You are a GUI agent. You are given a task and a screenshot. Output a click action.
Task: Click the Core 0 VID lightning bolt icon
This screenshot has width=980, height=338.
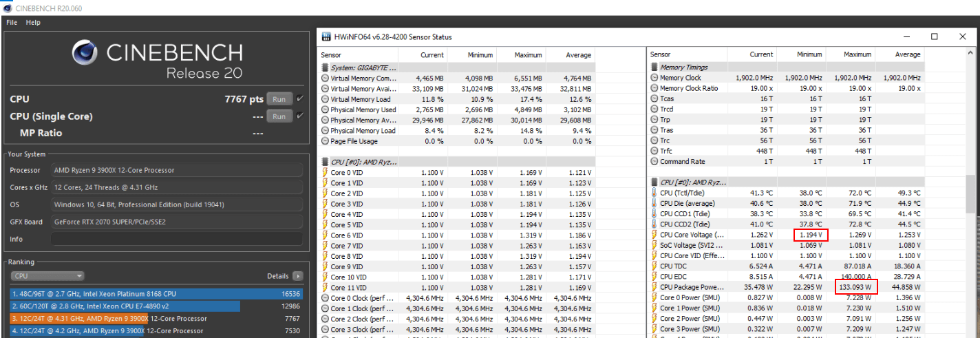[326, 173]
